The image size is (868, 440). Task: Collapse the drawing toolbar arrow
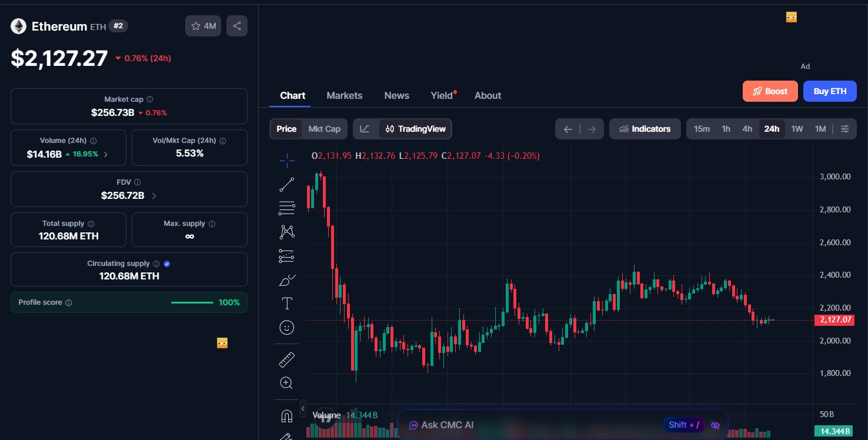303,408
